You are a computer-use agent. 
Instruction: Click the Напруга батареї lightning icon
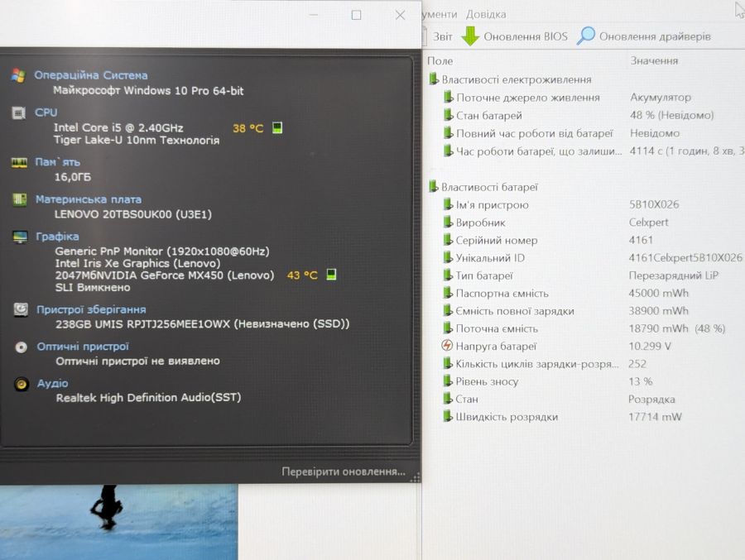447,346
